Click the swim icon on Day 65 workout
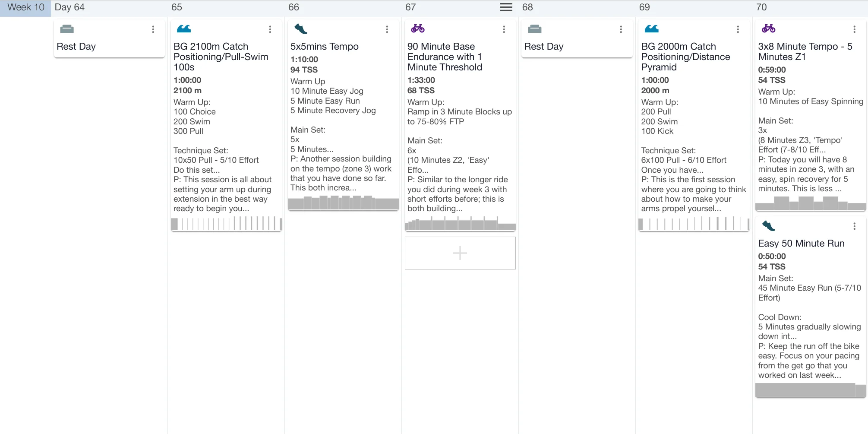Image resolution: width=868 pixels, height=434 pixels. coord(184,29)
